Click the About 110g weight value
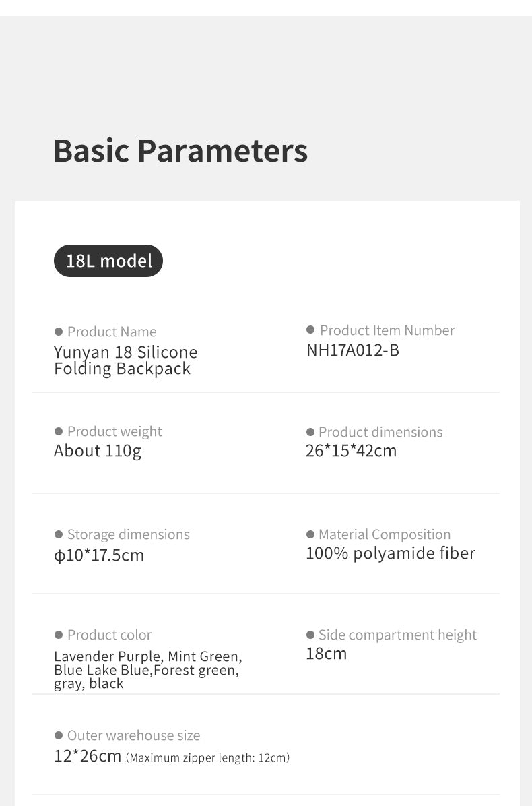This screenshot has height=806, width=532. [98, 451]
